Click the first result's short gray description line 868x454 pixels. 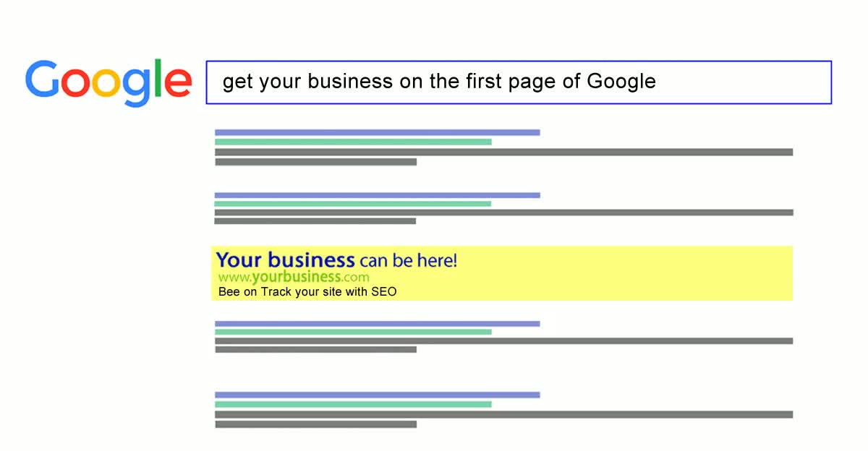point(315,162)
